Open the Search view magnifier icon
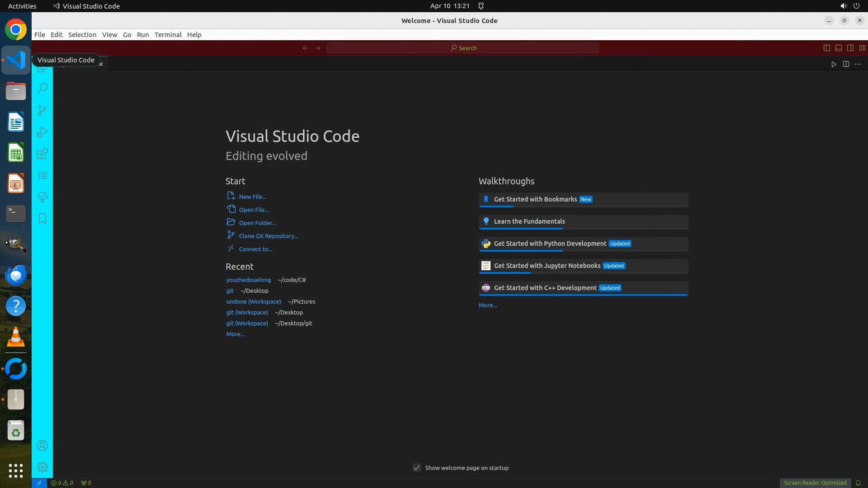 42,88
